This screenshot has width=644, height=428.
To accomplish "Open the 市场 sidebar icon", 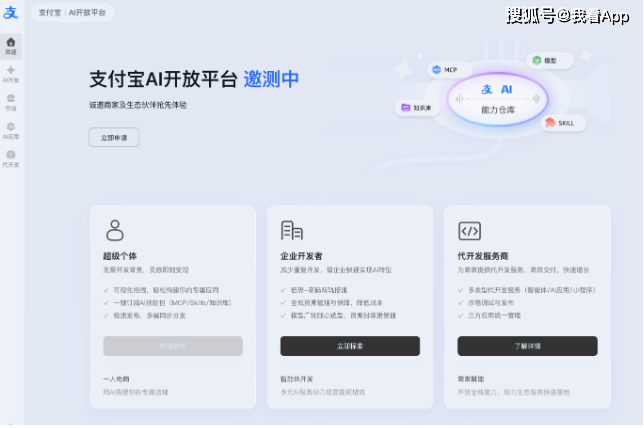I will (x=11, y=103).
